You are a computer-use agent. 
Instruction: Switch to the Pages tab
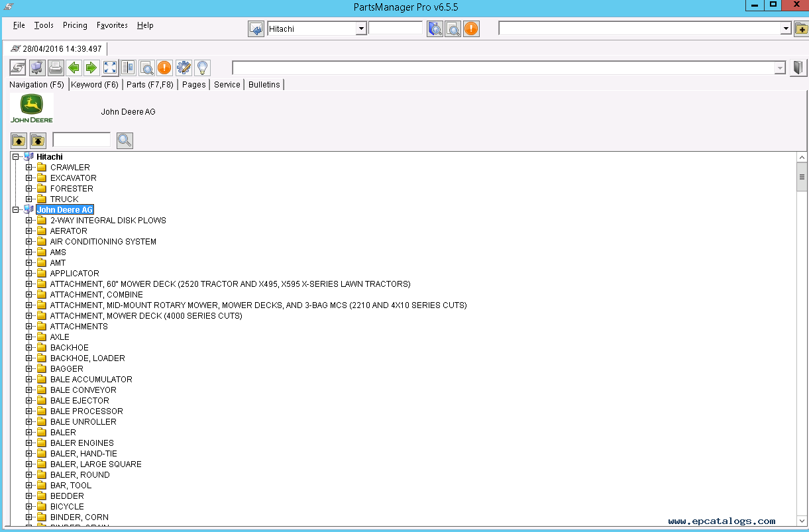(194, 85)
